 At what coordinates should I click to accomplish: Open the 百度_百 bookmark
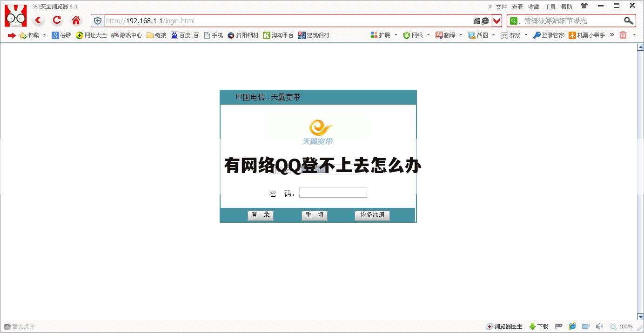point(185,35)
